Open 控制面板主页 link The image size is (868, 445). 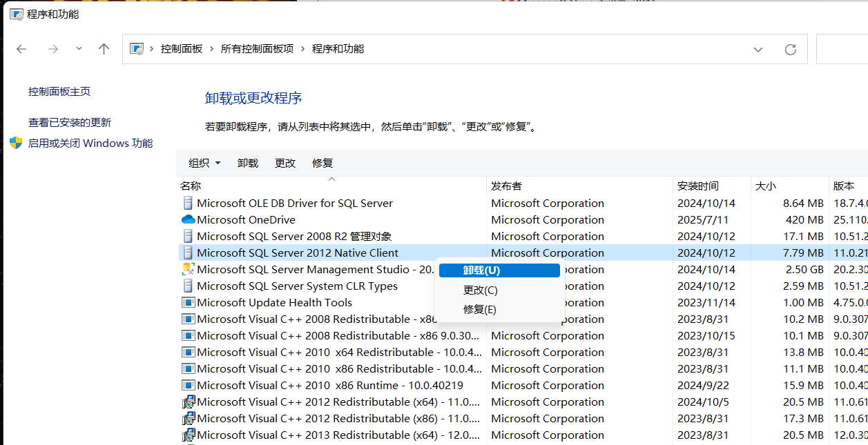point(59,91)
